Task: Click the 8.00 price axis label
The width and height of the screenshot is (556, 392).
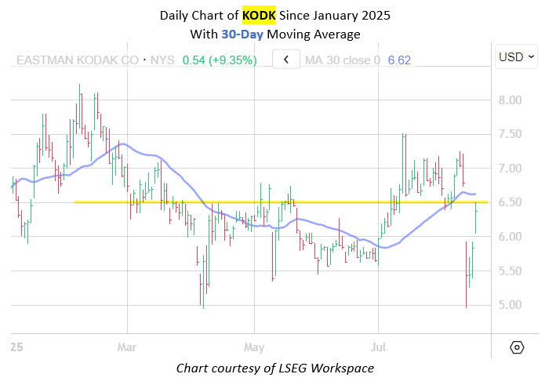Action: pos(510,100)
